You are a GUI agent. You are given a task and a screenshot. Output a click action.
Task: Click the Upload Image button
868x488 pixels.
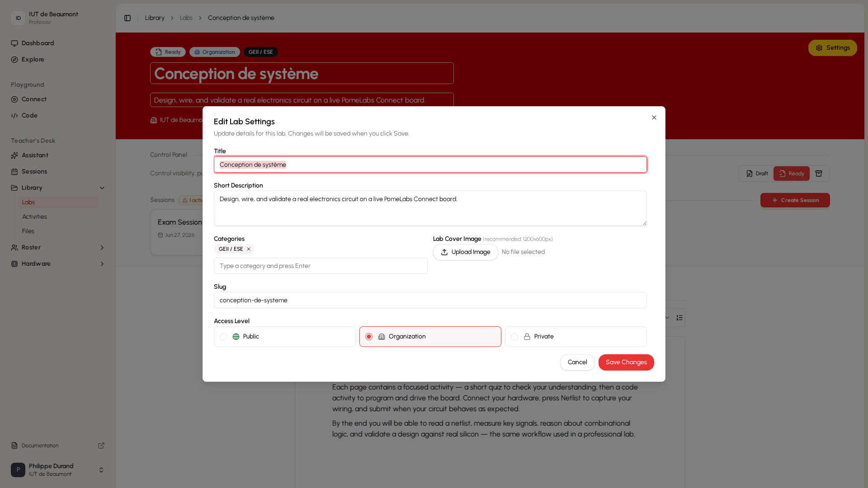(x=465, y=252)
